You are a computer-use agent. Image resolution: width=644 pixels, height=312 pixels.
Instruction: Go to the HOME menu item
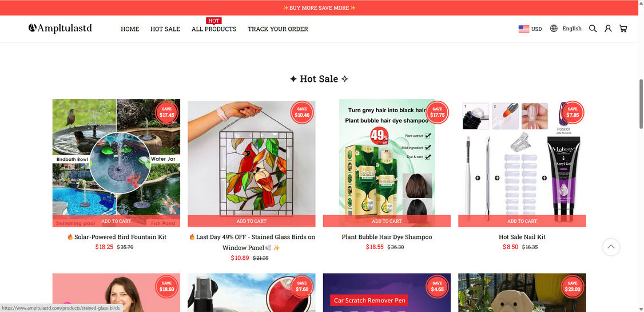tap(130, 29)
